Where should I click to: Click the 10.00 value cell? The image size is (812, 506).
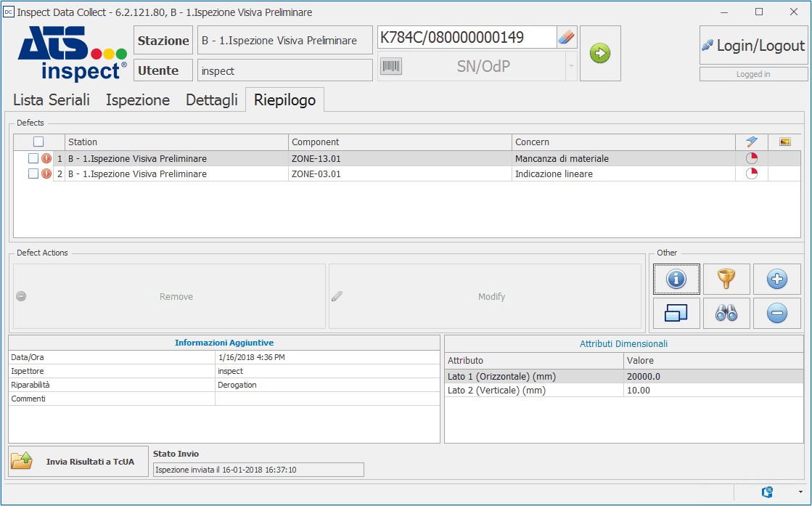(x=713, y=390)
